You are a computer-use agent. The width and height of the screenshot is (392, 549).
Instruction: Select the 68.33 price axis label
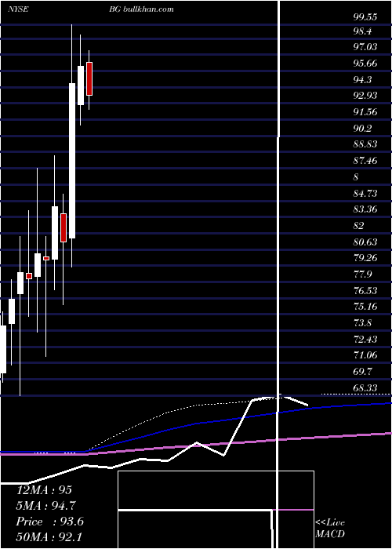click(365, 388)
